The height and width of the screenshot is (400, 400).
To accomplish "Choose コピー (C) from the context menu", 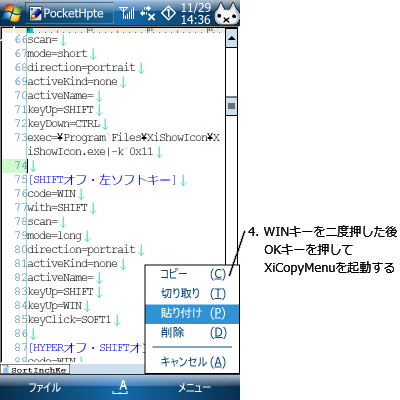I will 192,274.
